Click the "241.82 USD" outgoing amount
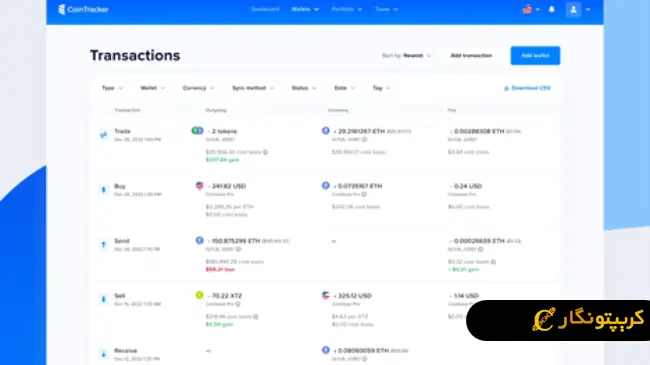 click(227, 186)
